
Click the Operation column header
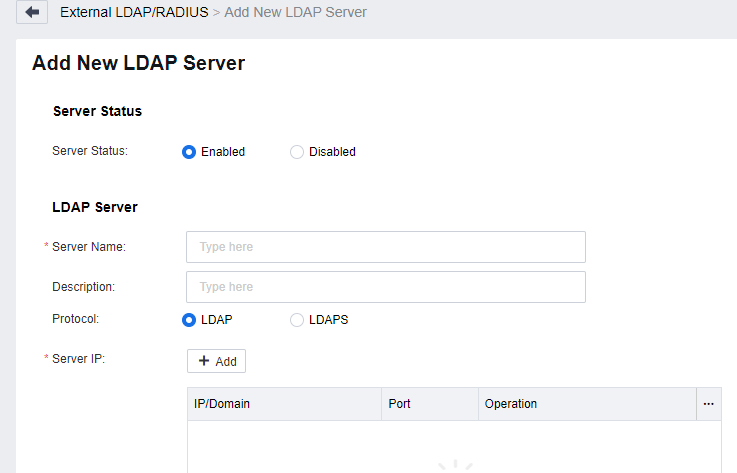(511, 404)
